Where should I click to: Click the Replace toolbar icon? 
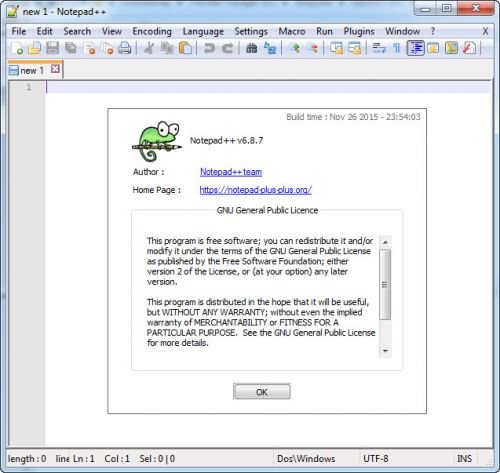click(270, 48)
